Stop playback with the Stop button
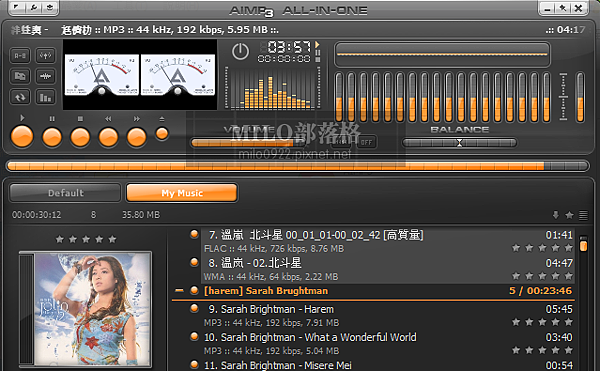The width and height of the screenshot is (600, 371). click(x=80, y=137)
